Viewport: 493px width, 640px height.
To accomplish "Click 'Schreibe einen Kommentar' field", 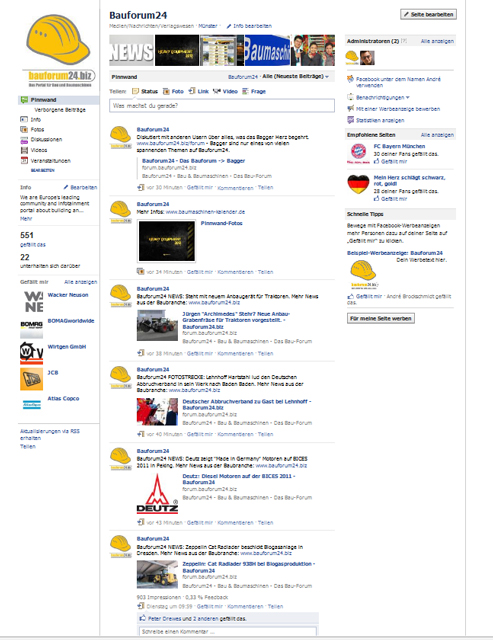I will [228, 631].
